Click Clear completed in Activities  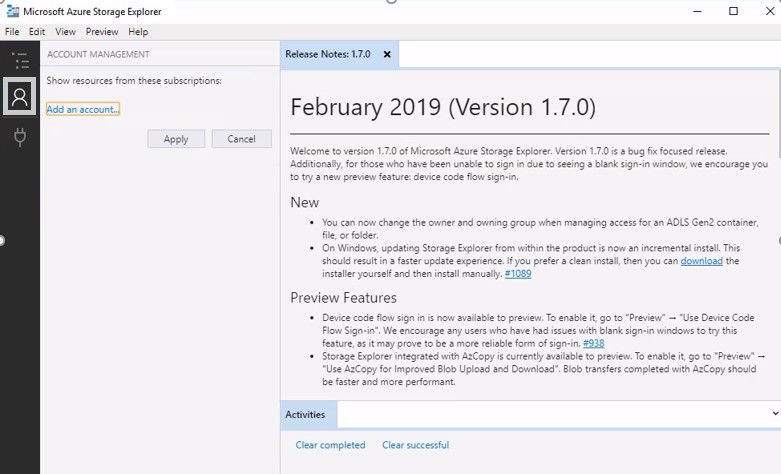click(x=330, y=445)
